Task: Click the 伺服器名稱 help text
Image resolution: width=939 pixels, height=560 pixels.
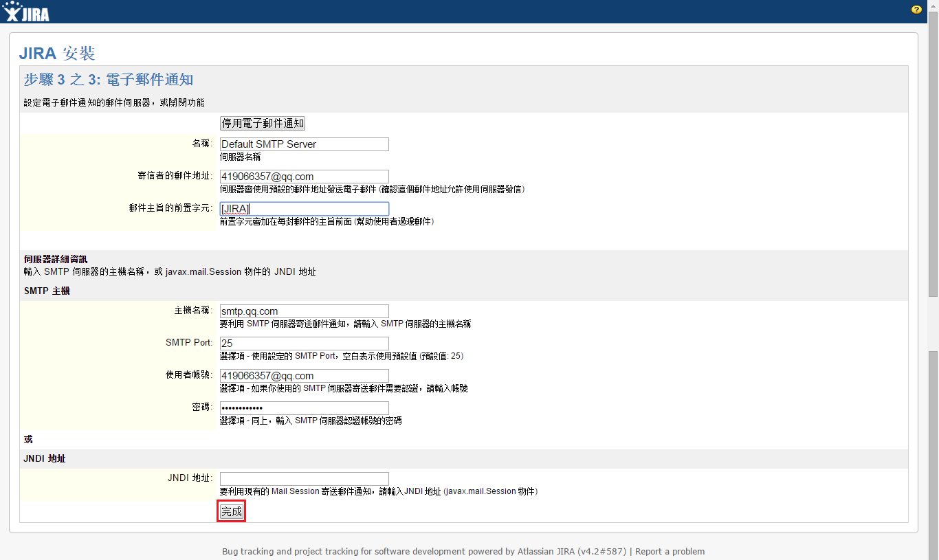Action: click(240, 157)
